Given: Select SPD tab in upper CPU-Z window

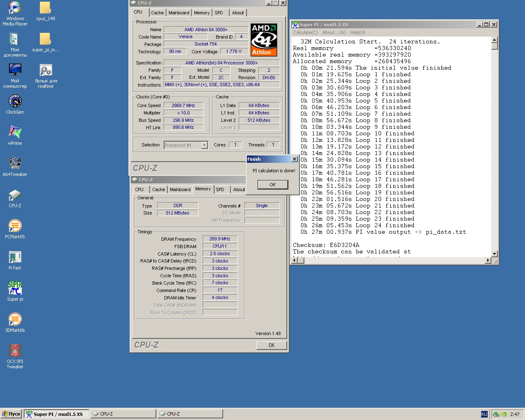Looking at the screenshot, I should (219, 13).
